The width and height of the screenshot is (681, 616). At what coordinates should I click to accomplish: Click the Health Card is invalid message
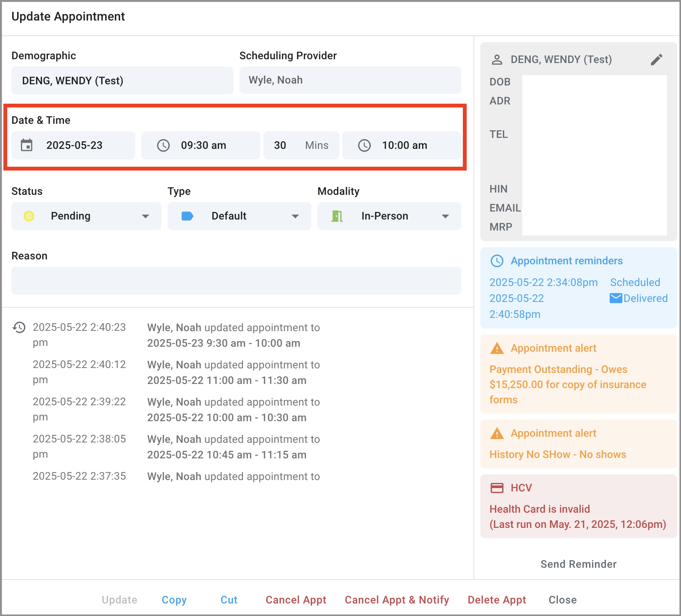pos(540,509)
